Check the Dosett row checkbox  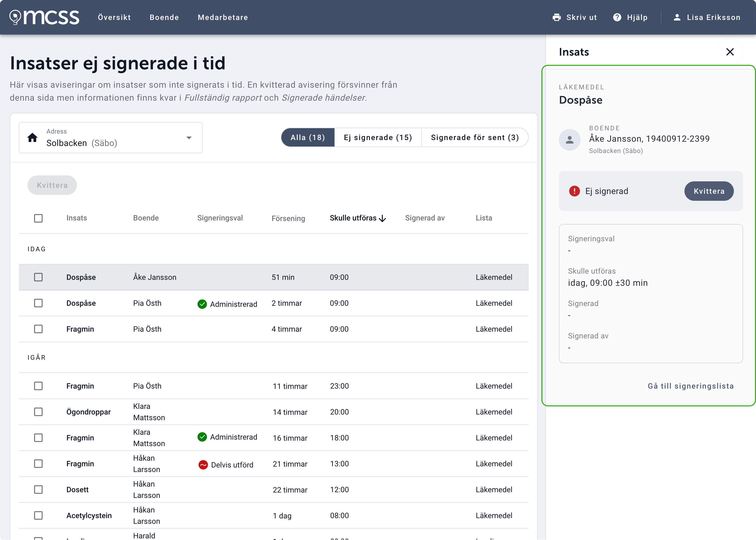pyautogui.click(x=38, y=490)
